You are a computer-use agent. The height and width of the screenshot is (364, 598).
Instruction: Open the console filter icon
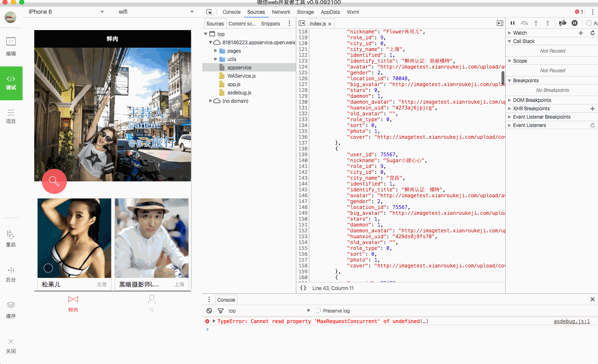pos(221,311)
